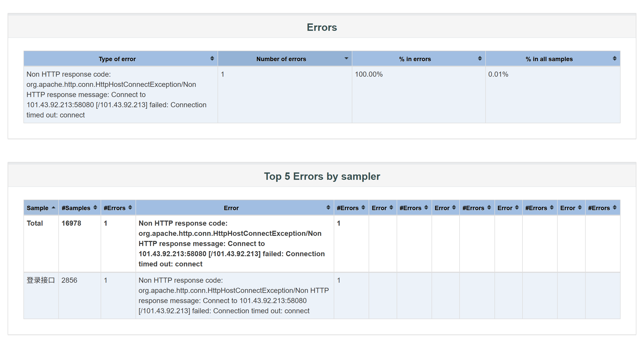Sort by % in all samples header text
Image resolution: width=644 pixels, height=340 pixels.
(549, 59)
